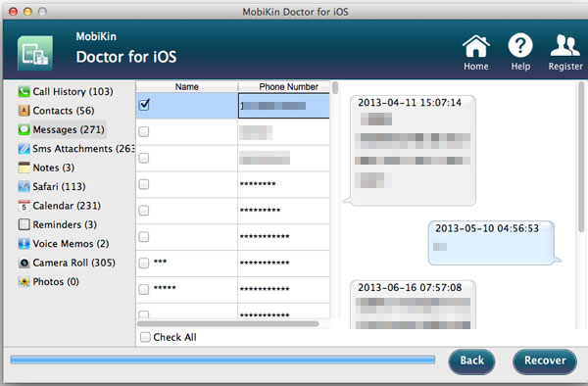Image resolution: width=588 pixels, height=386 pixels.
Task: Click the scan progress bar
Action: click(x=222, y=361)
